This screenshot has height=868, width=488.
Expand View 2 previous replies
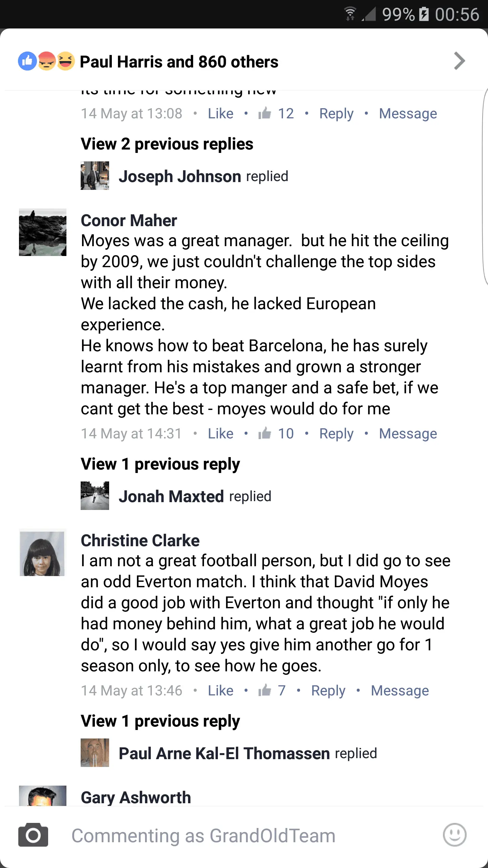click(x=167, y=144)
